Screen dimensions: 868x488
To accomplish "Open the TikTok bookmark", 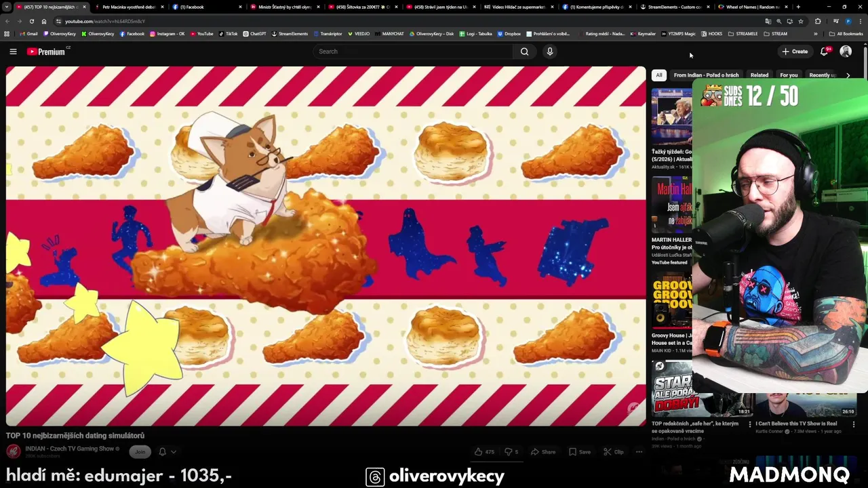I will pos(228,33).
